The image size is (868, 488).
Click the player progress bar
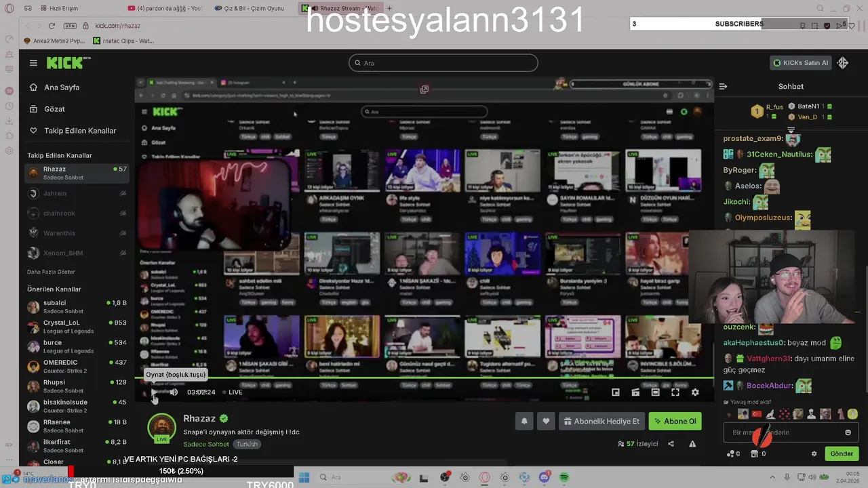pos(425,378)
